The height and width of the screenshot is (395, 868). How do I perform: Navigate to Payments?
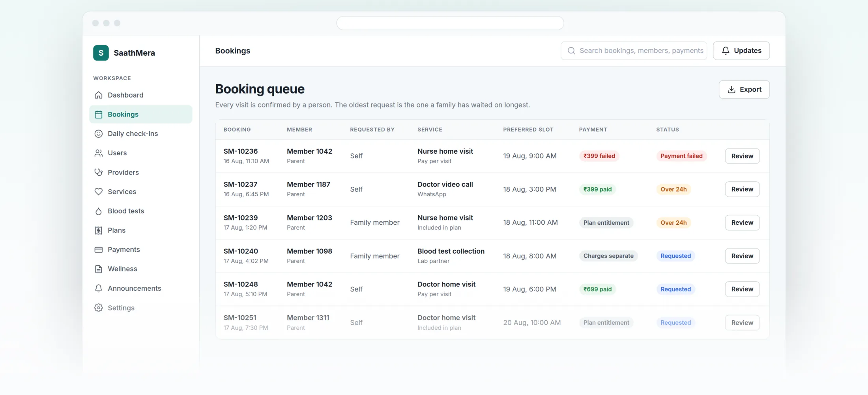tap(141, 250)
